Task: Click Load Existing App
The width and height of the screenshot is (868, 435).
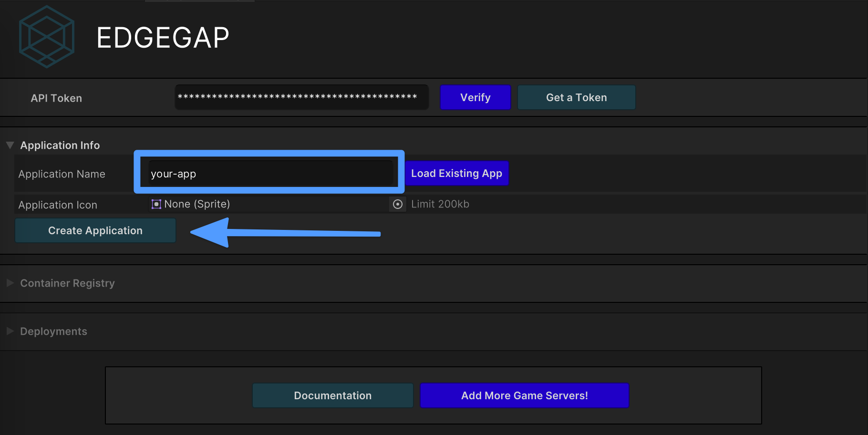Action: coord(456,173)
